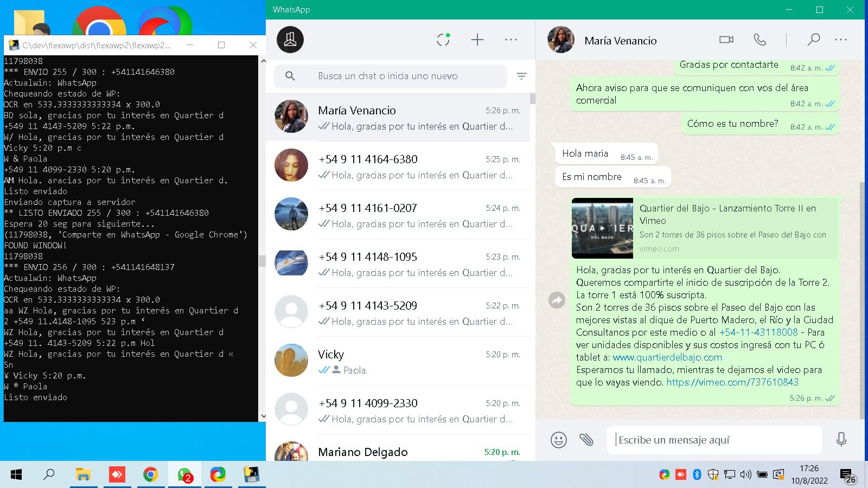Screen dimensions: 868x488
Task: Open chat with +54 9 11 4164-6380
Action: (398, 166)
